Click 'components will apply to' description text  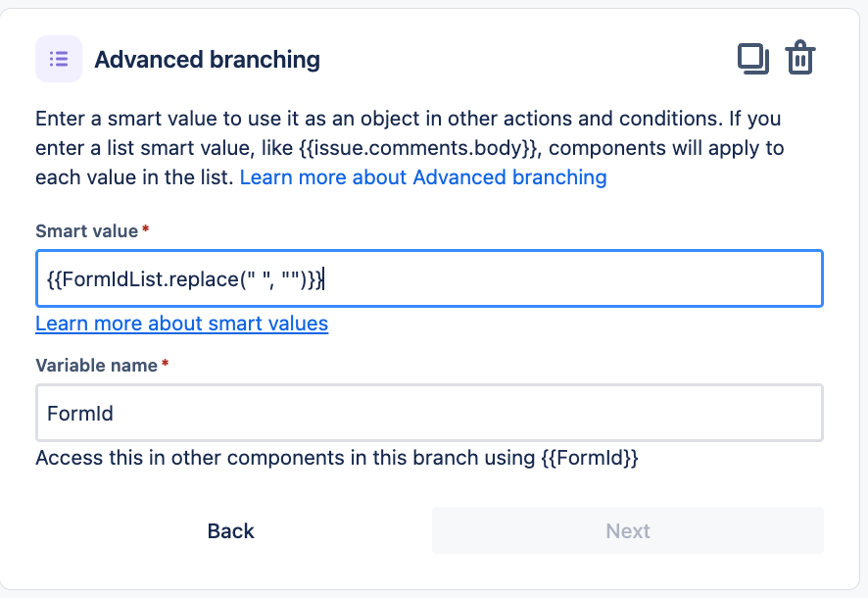666,148
